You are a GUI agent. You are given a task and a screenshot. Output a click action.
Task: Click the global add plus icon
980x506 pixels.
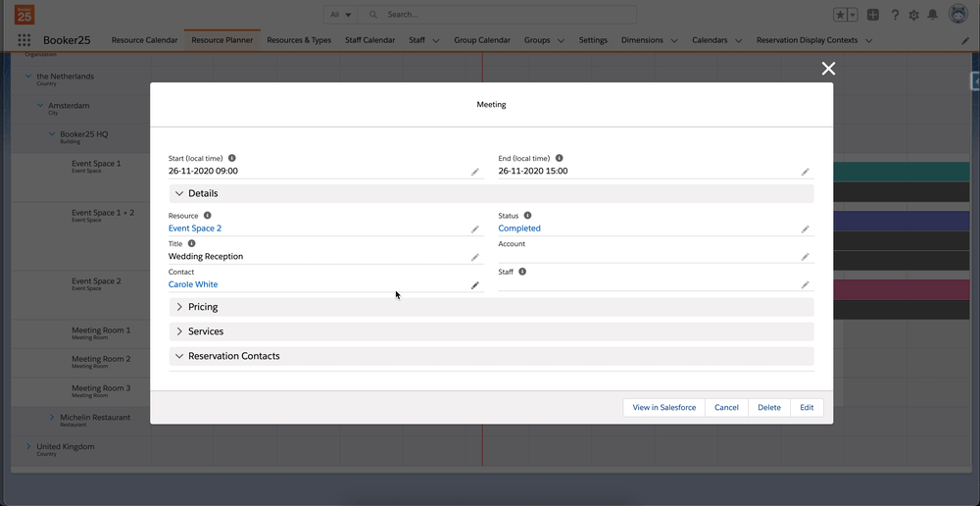tap(873, 15)
